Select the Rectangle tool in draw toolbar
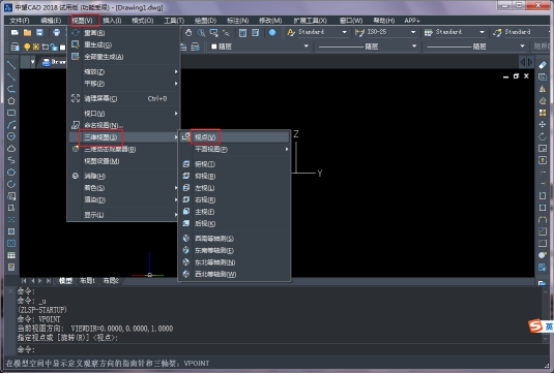The height and width of the screenshot is (374, 554). [11, 113]
